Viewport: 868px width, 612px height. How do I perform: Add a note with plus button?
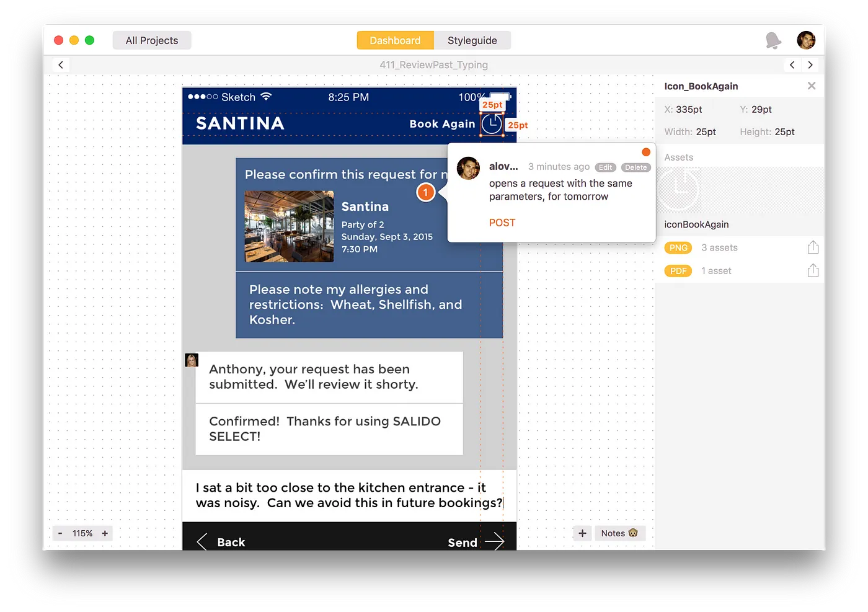[582, 533]
